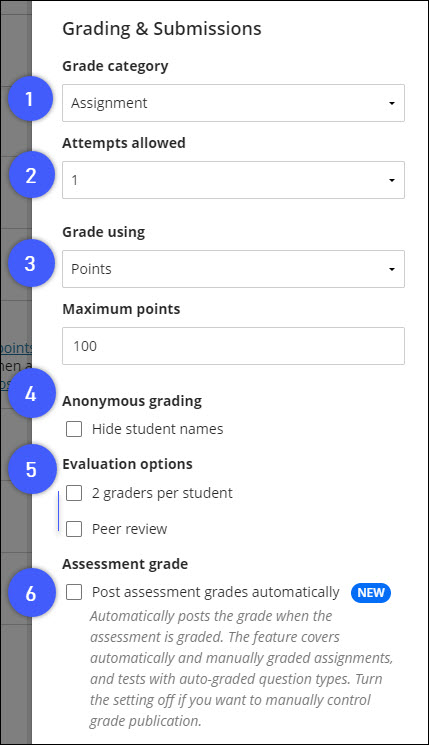
Task: Click numbered marker 6 near Assessment grade
Action: click(31, 593)
